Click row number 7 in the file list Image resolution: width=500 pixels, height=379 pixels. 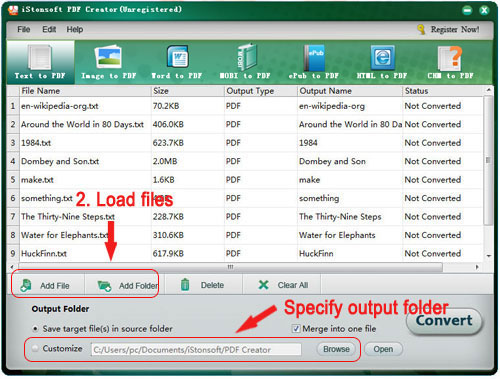point(13,217)
